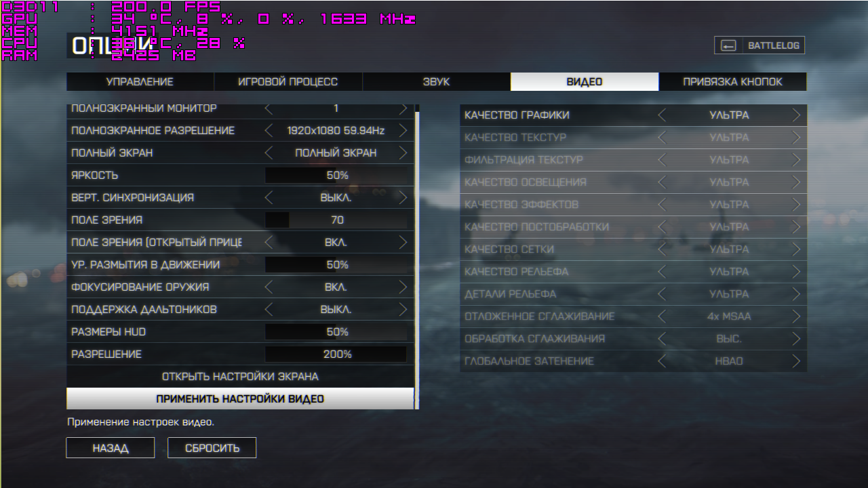The width and height of the screenshot is (868, 488).
Task: Click left arrow for Качество постобработки
Action: tap(662, 227)
